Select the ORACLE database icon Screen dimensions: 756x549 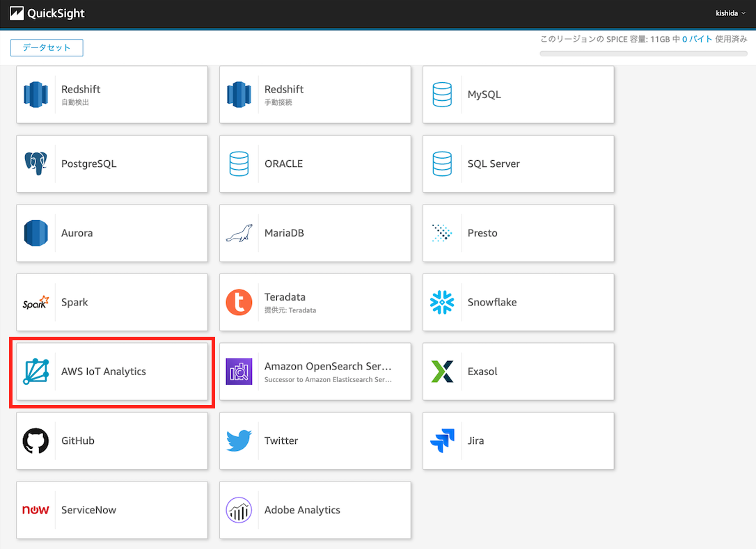(239, 164)
